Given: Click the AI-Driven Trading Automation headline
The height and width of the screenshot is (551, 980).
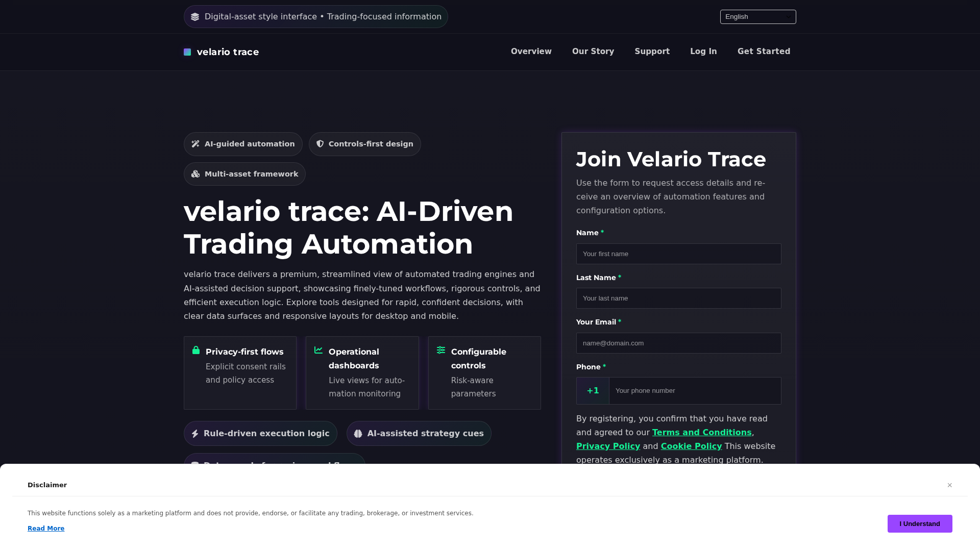Looking at the screenshot, I should (349, 228).
